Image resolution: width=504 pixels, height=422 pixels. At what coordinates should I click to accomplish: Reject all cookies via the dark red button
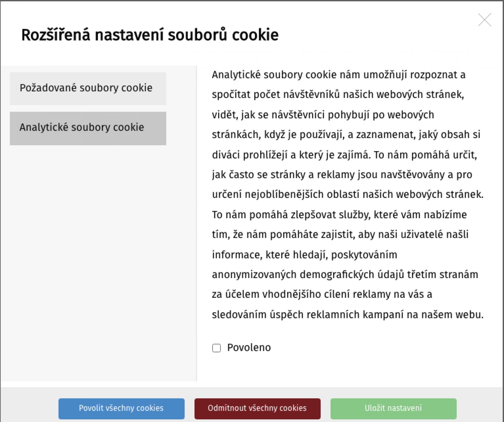point(257,408)
